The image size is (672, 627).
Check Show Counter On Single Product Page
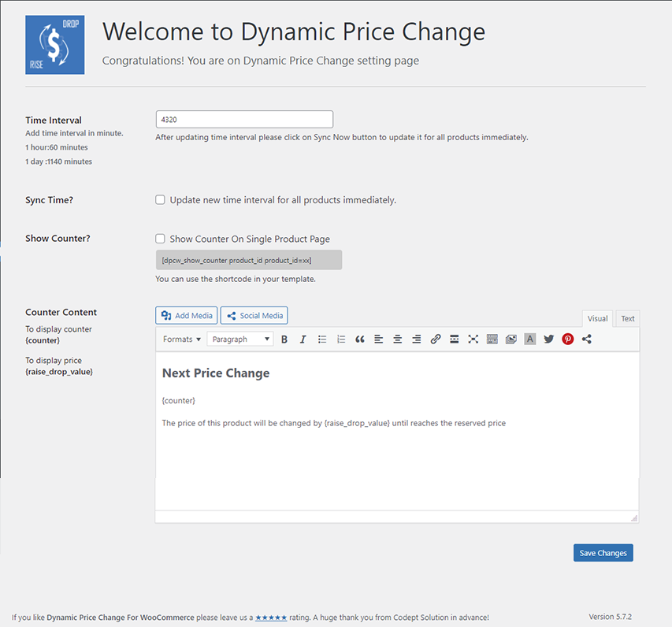(161, 239)
